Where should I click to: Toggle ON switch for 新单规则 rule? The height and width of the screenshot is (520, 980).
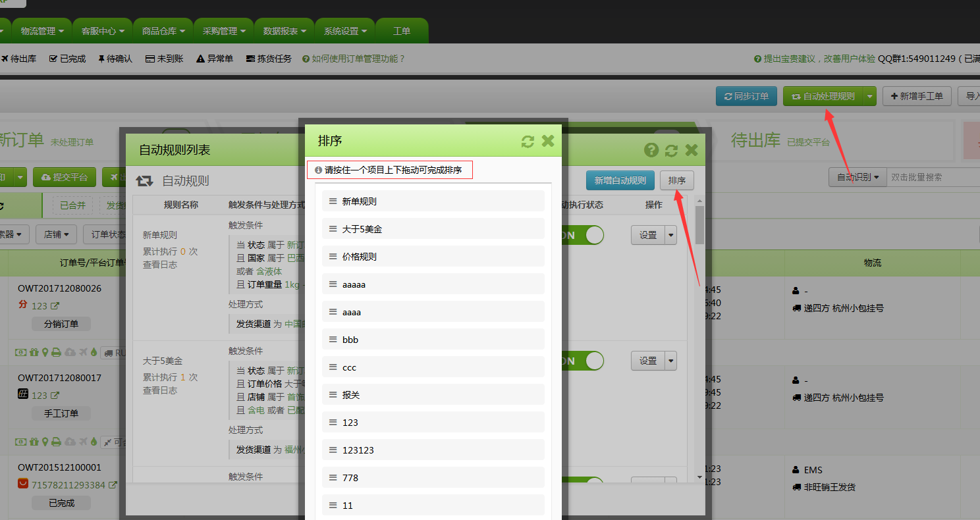582,235
